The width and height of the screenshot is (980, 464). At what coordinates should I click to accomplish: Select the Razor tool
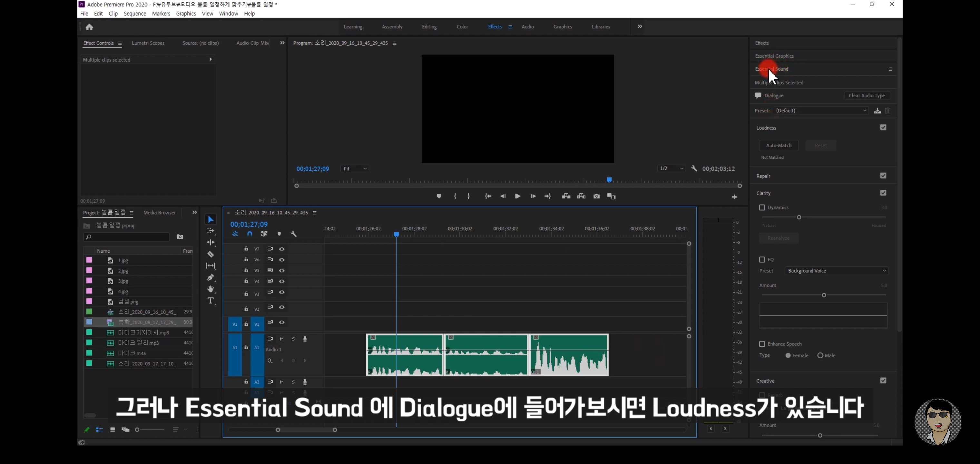click(x=211, y=254)
